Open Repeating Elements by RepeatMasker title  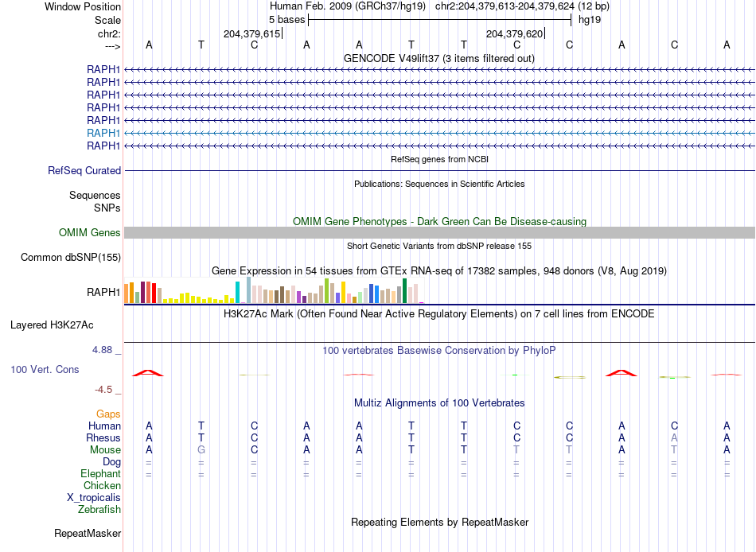(440, 523)
